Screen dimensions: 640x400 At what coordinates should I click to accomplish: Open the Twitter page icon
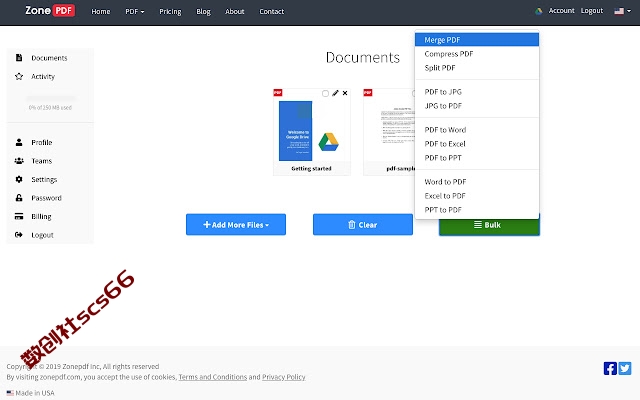[x=625, y=368]
